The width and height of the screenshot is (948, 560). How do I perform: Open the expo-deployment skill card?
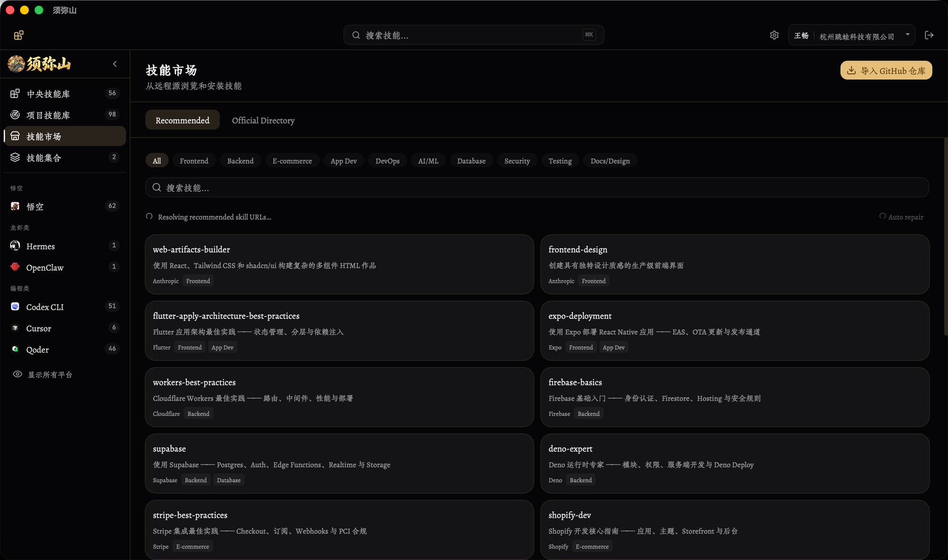coord(735,331)
